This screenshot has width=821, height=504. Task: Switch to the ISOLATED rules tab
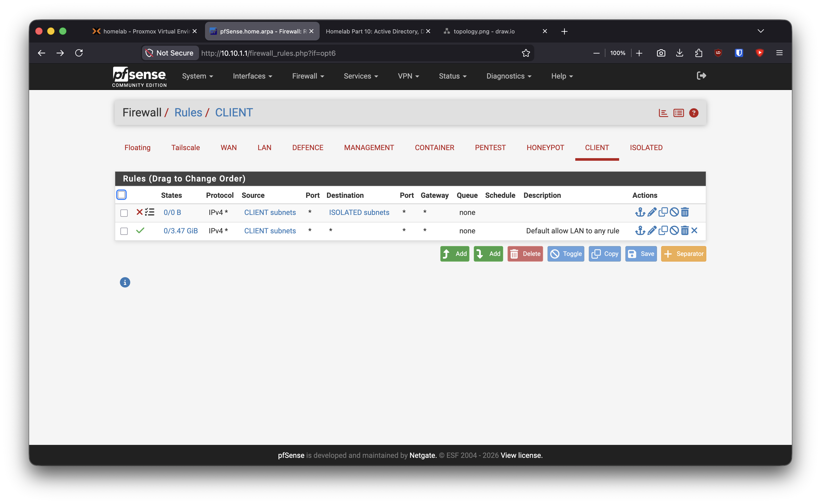point(646,147)
